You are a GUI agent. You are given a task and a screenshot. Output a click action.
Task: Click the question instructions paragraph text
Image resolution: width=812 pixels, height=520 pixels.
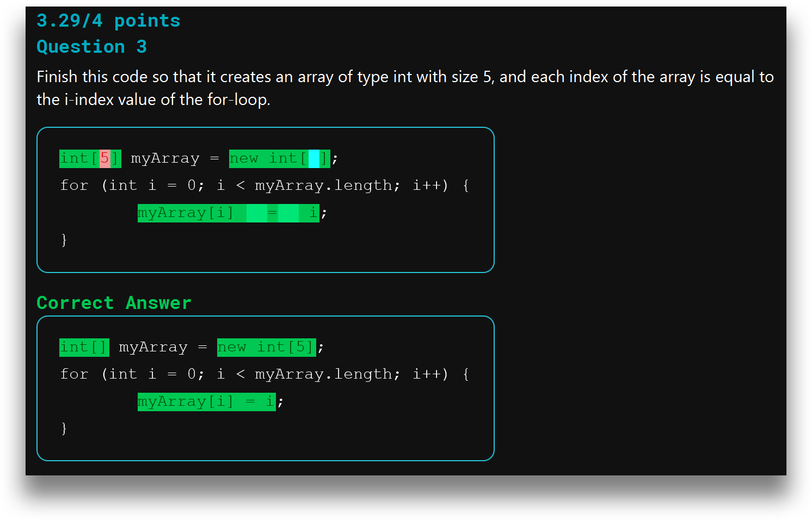click(x=405, y=88)
